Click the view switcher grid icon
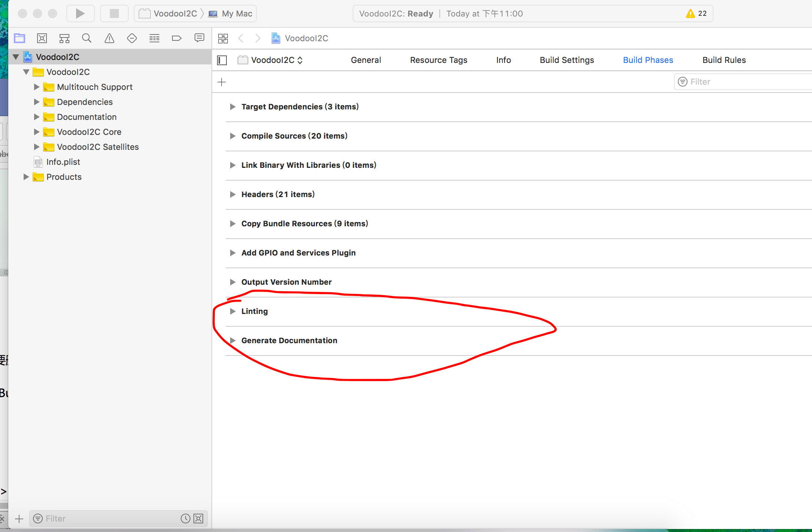 point(223,37)
